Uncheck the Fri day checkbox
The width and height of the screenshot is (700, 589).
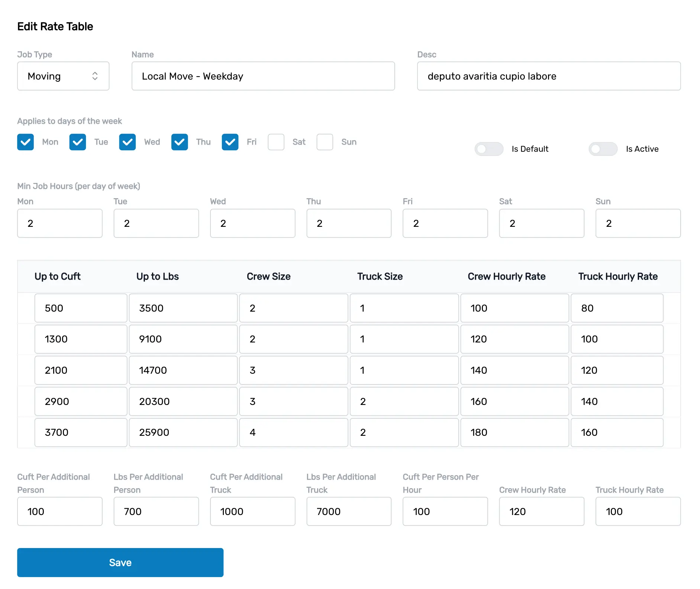(230, 142)
